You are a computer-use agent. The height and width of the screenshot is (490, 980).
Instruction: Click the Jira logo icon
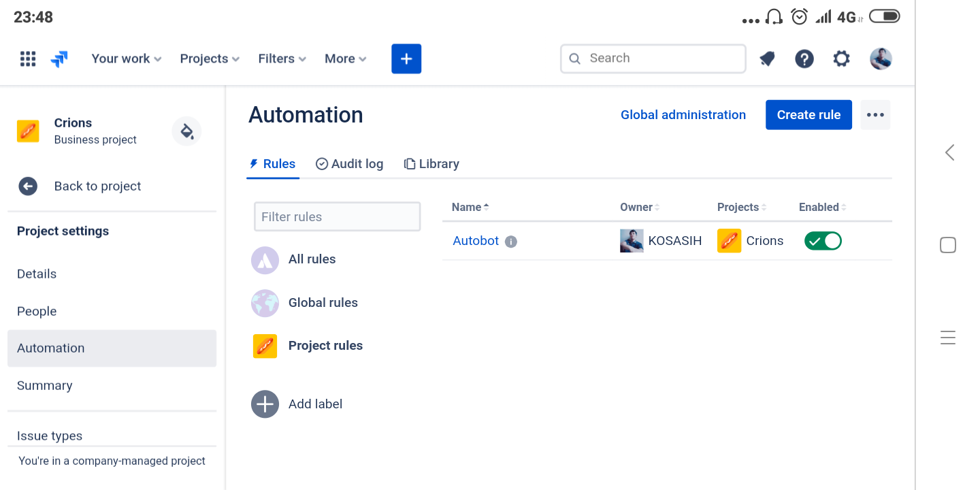59,59
